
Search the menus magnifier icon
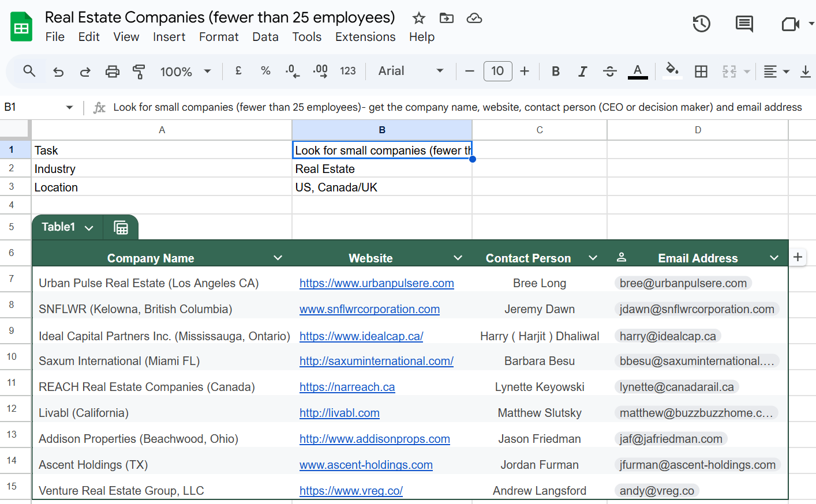(29, 71)
